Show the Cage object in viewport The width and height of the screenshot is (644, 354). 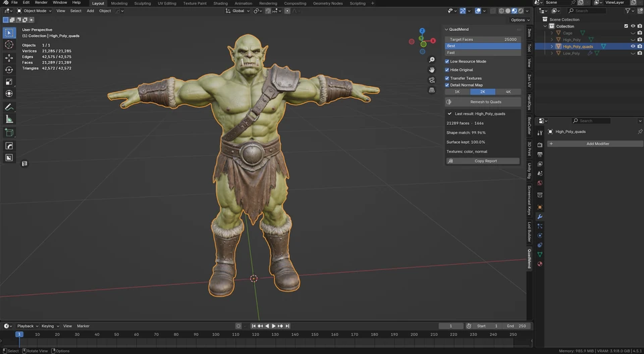pyautogui.click(x=633, y=33)
